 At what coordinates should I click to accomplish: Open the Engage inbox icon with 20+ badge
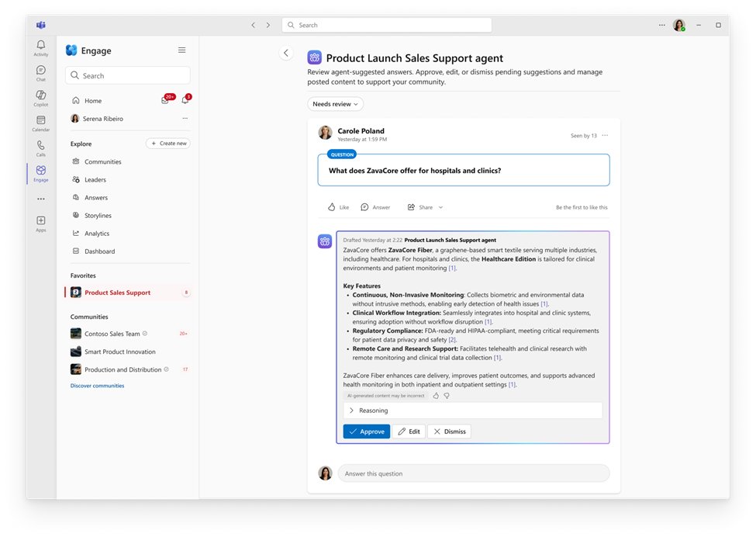(x=167, y=99)
